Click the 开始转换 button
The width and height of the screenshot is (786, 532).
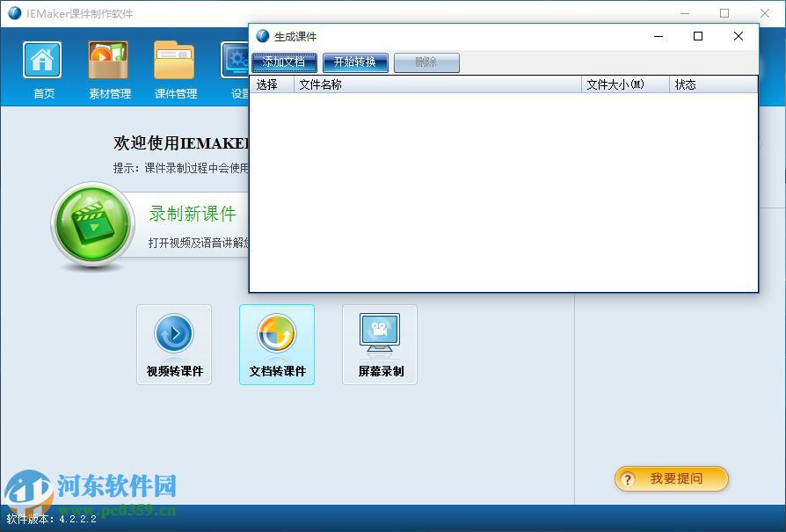point(355,62)
